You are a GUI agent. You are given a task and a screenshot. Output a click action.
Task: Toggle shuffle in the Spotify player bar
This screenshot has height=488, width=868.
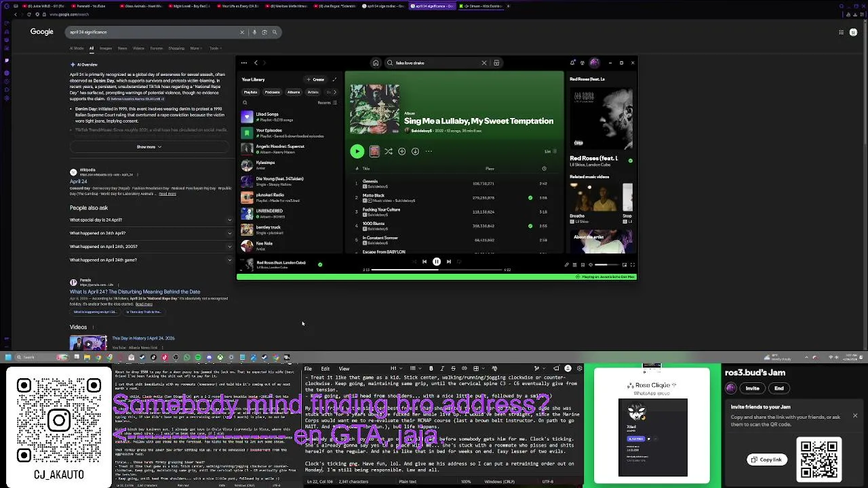tap(413, 262)
